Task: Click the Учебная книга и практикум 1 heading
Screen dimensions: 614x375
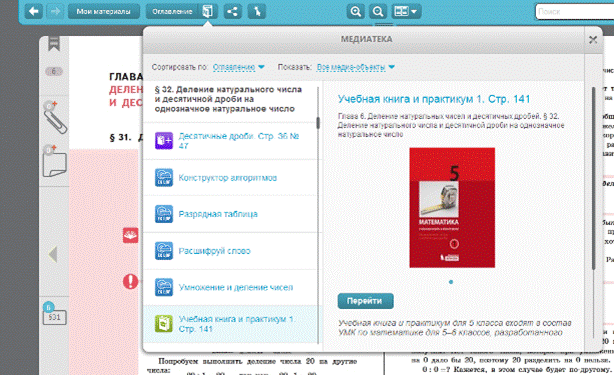Action: tap(434, 99)
